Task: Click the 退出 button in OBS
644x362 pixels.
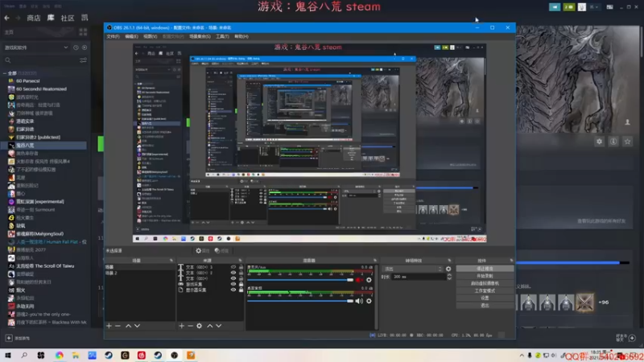Action: (x=485, y=306)
